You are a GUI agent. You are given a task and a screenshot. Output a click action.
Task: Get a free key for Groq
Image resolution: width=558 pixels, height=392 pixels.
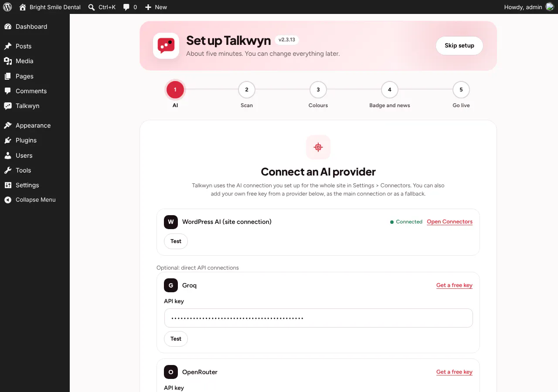pyautogui.click(x=454, y=285)
